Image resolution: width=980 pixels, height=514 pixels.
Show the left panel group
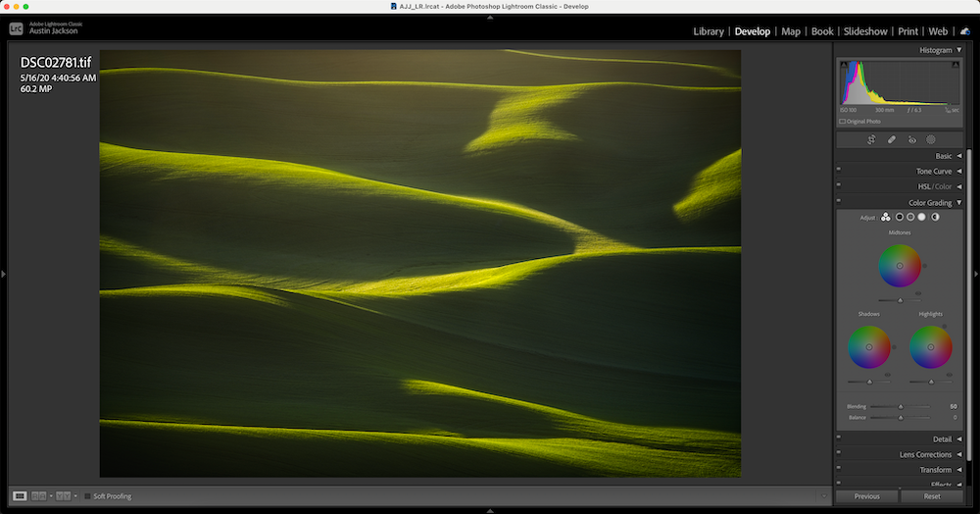[x=3, y=274]
